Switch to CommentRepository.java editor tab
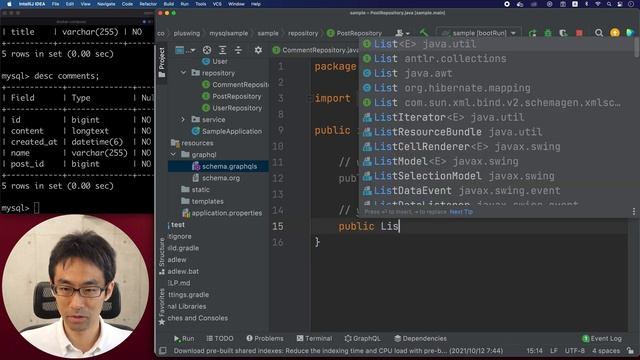The height and width of the screenshot is (360, 640). [x=315, y=50]
